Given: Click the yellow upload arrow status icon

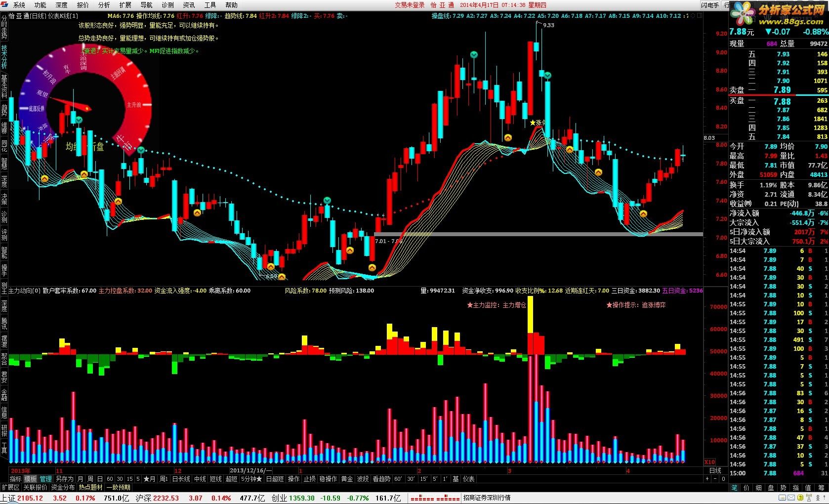Looking at the screenshot, I should tap(800, 498).
